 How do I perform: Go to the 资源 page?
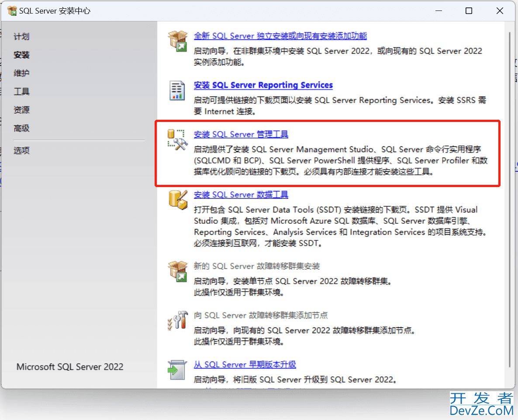[21, 110]
